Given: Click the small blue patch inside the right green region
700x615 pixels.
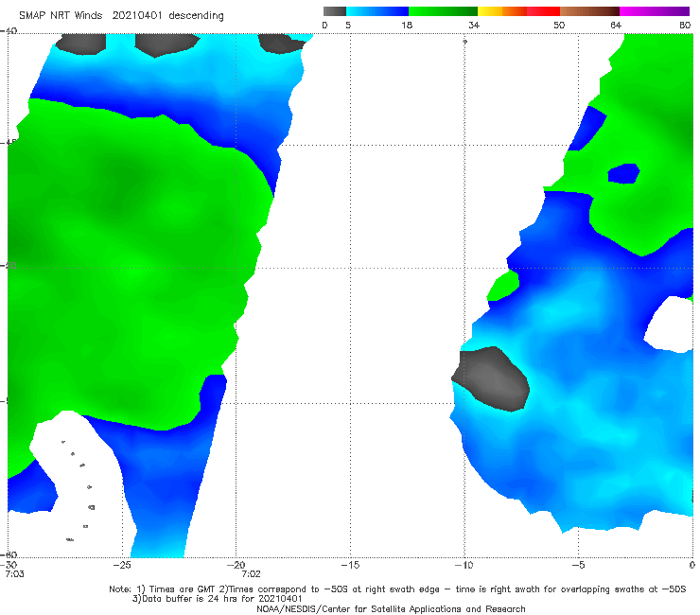Looking at the screenshot, I should (623, 173).
